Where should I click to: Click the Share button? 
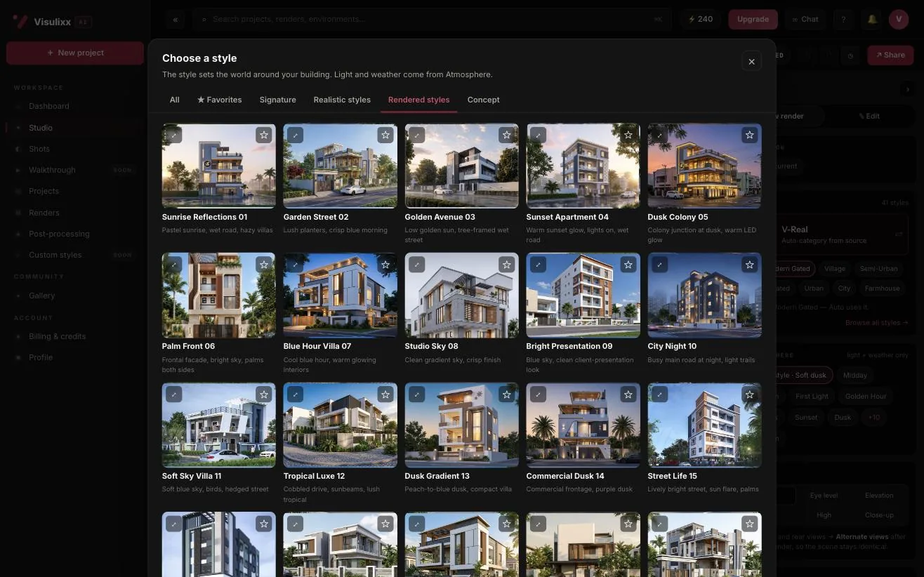pos(890,55)
